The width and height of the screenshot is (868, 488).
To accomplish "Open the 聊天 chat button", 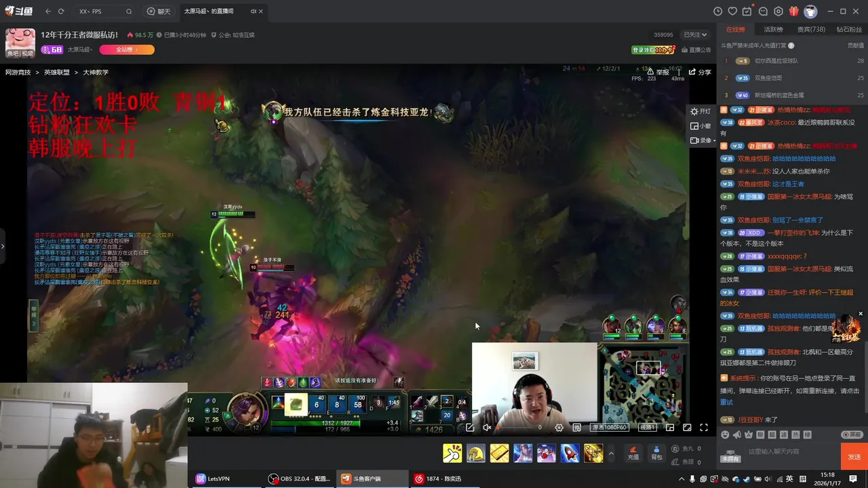I will click(159, 12).
